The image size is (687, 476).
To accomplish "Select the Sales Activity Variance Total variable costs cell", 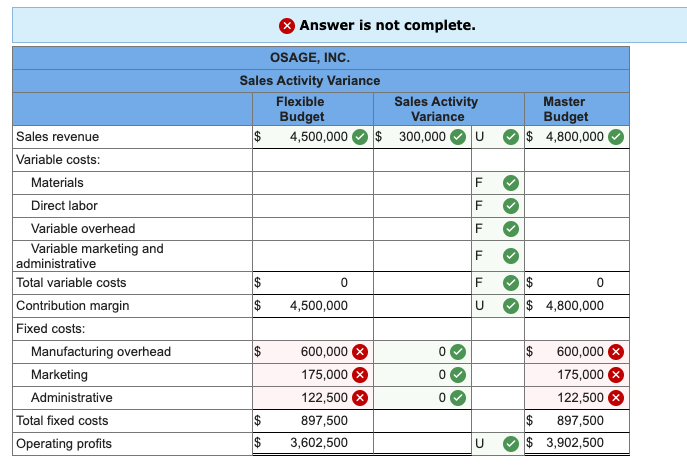I will click(x=422, y=283).
